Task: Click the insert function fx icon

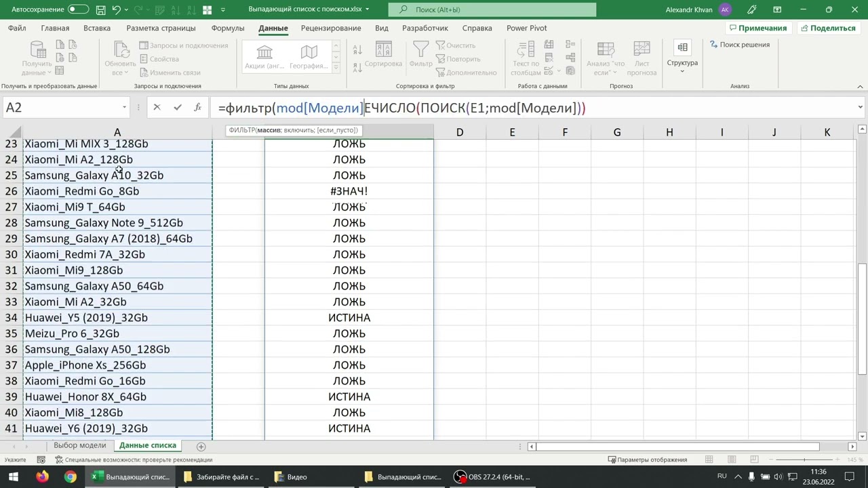Action: [197, 107]
